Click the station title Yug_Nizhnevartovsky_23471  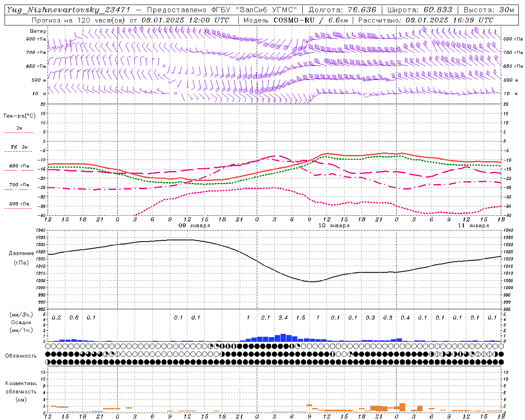click(68, 9)
